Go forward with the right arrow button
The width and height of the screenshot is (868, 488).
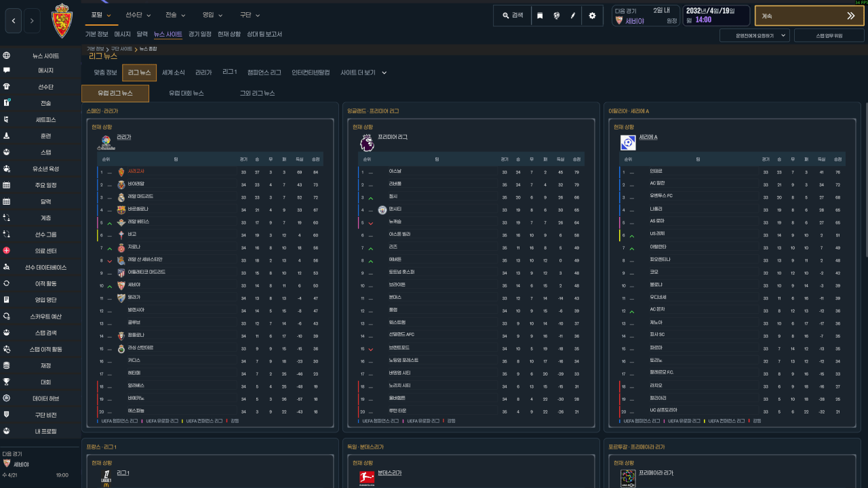tap(32, 21)
